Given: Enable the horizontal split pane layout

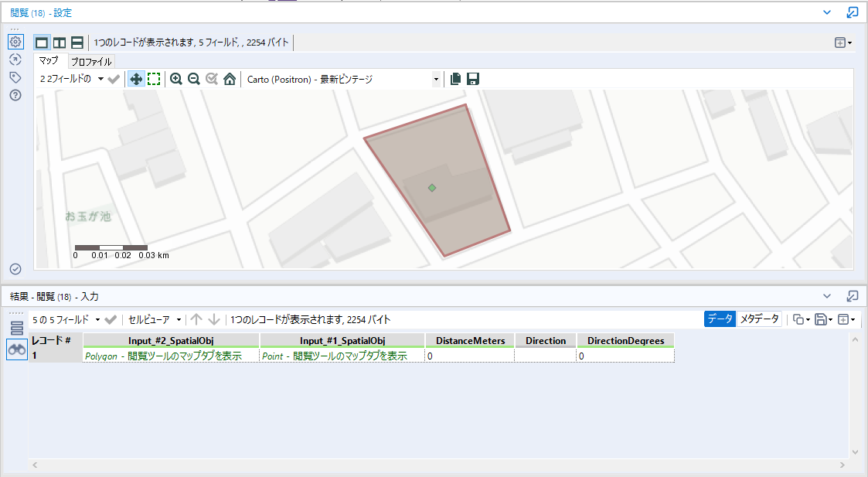Looking at the screenshot, I should pos(77,43).
